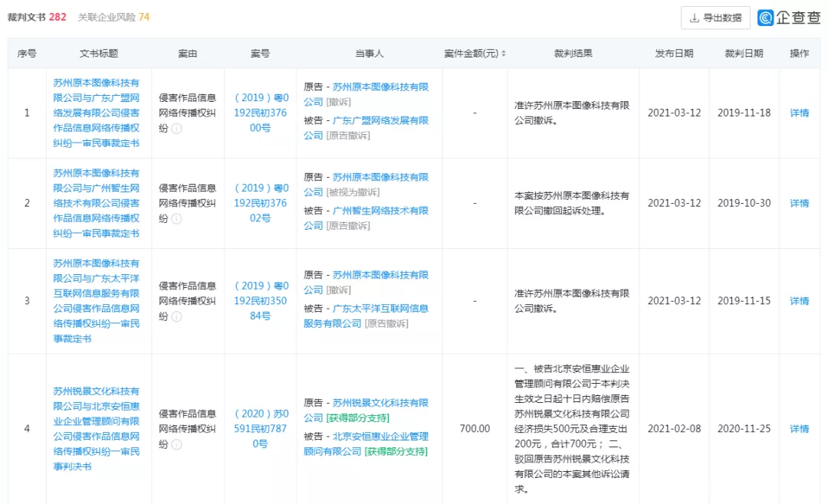Select judgment date 2020-11-25
828x504 pixels.
pos(744,428)
